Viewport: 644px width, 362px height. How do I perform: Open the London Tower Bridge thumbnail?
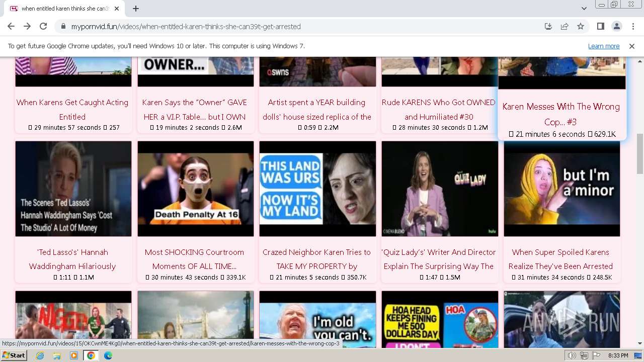tap(196, 319)
